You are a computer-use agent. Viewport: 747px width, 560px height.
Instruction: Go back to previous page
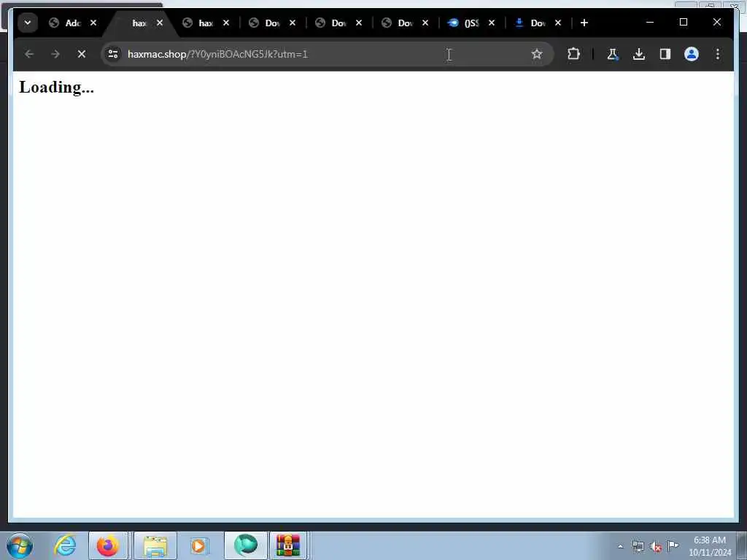coord(29,54)
